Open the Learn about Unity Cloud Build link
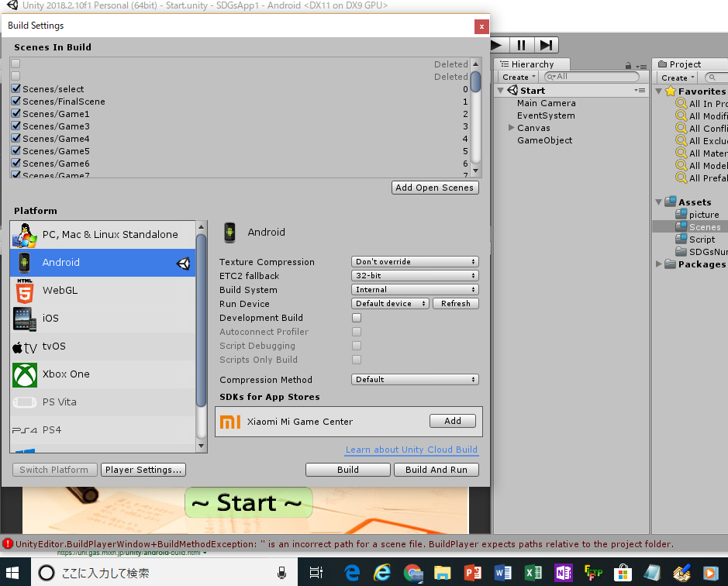 (x=411, y=450)
